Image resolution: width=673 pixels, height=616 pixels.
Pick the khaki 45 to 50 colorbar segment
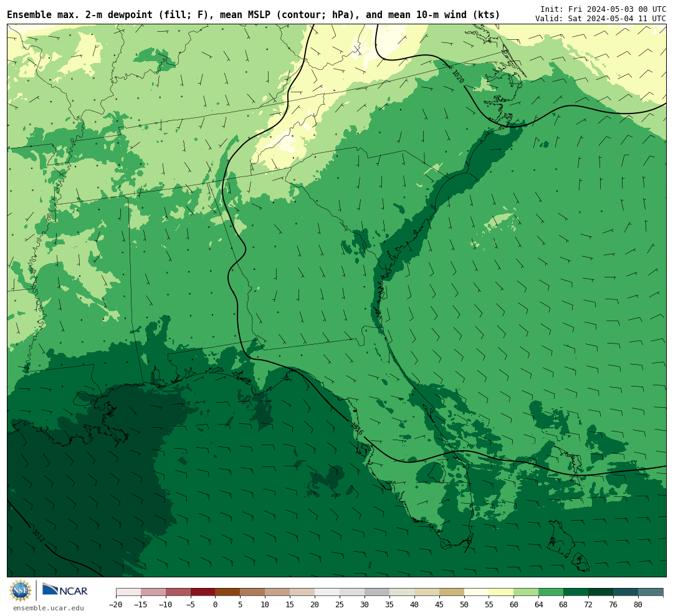pyautogui.click(x=452, y=592)
